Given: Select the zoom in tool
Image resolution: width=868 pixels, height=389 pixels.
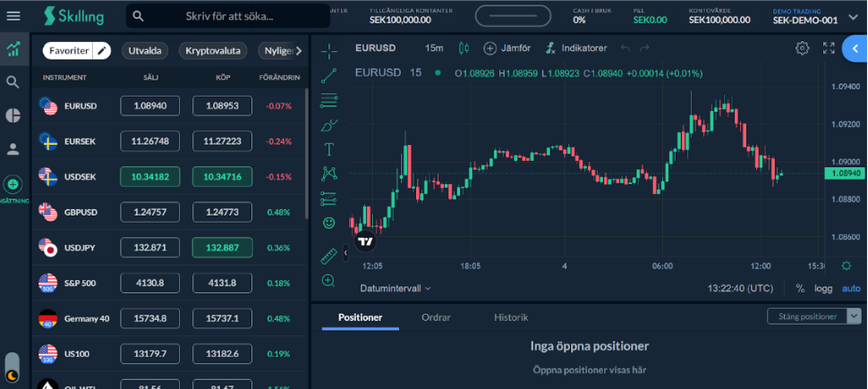Looking at the screenshot, I should (x=328, y=281).
